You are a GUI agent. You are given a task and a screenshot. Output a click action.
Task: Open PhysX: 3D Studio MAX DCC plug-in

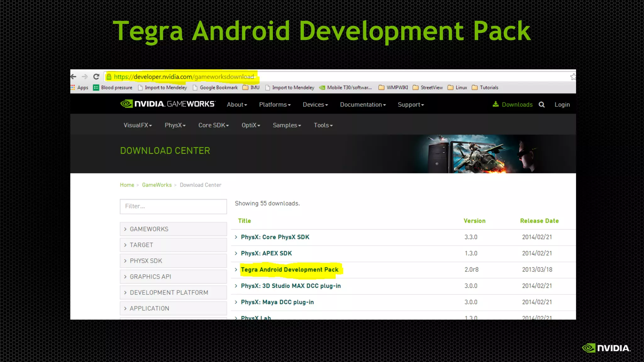291,286
